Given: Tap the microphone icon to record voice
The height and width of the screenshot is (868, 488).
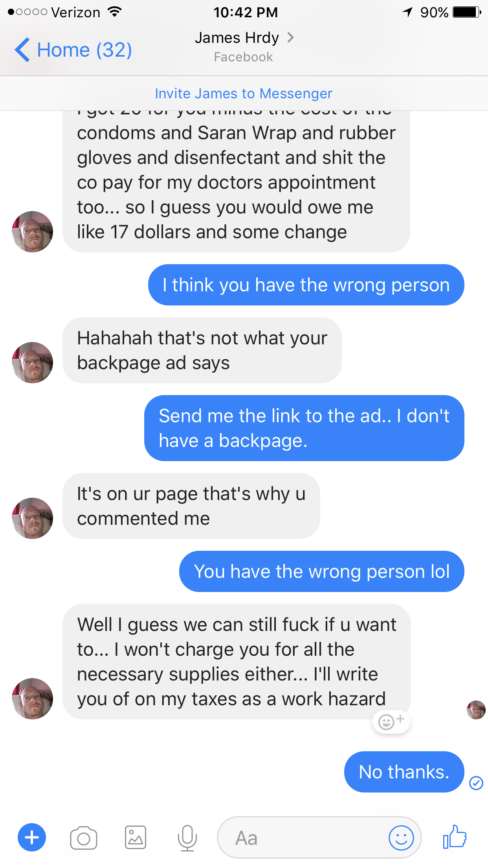Looking at the screenshot, I should [187, 838].
